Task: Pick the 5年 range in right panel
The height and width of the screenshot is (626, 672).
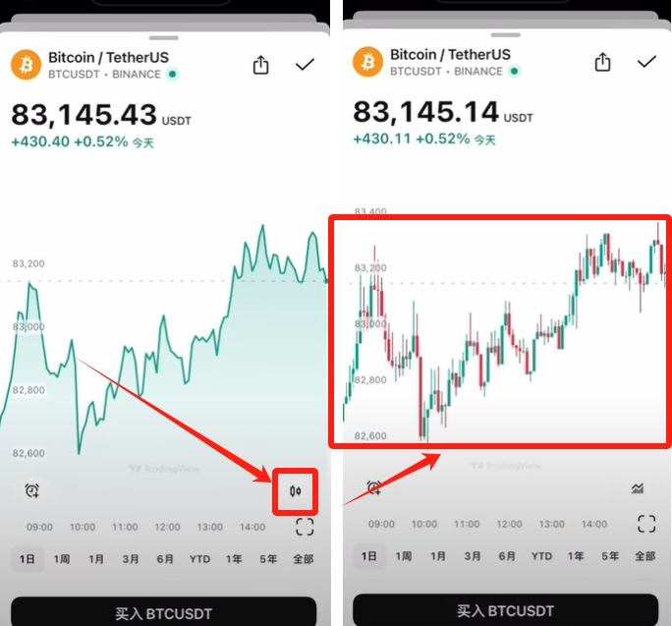Action: coord(610,556)
